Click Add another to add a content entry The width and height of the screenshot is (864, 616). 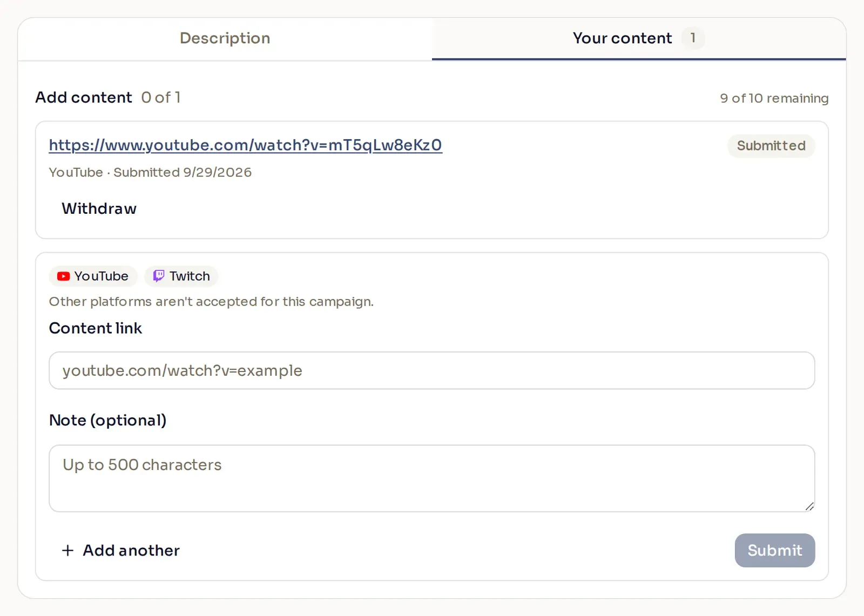coord(120,550)
